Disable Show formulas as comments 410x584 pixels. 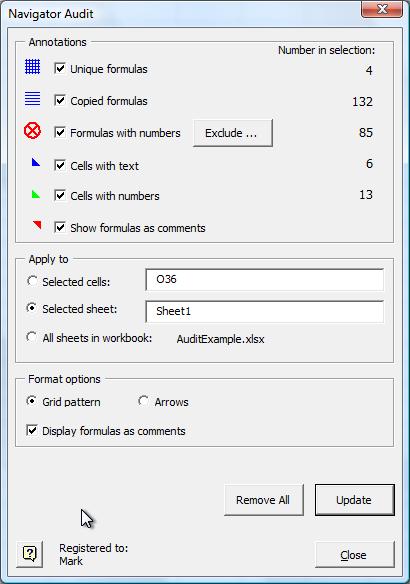point(60,227)
